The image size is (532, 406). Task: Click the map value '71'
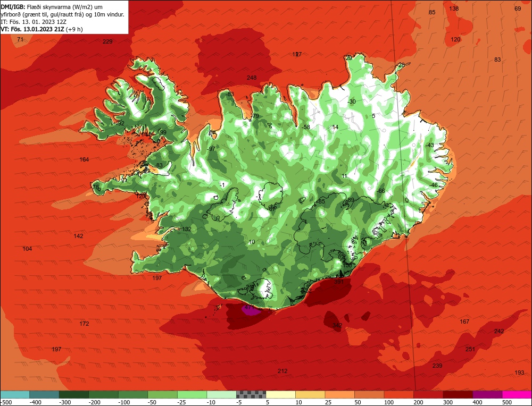pyautogui.click(x=20, y=39)
